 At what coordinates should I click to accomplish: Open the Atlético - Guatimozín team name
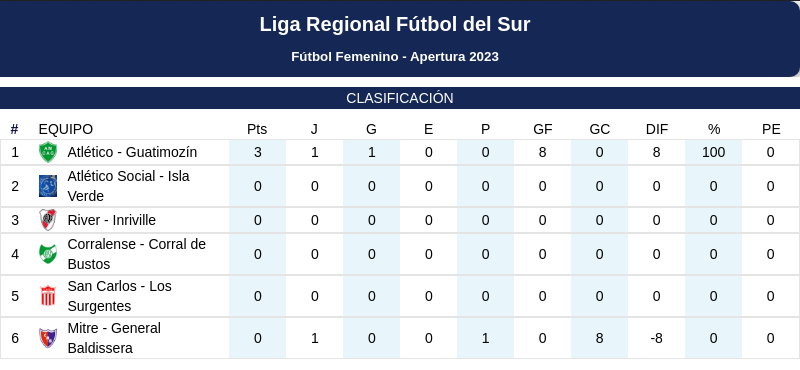pyautogui.click(x=132, y=152)
